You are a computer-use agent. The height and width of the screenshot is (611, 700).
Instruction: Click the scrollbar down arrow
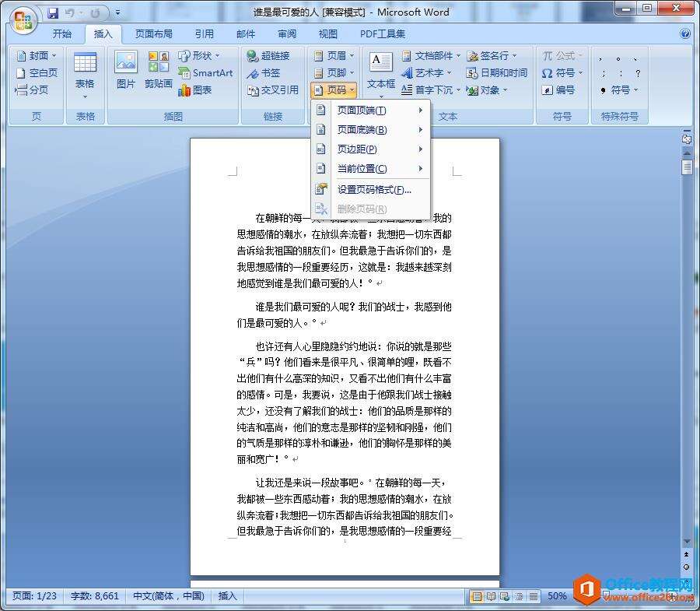[x=687, y=542]
